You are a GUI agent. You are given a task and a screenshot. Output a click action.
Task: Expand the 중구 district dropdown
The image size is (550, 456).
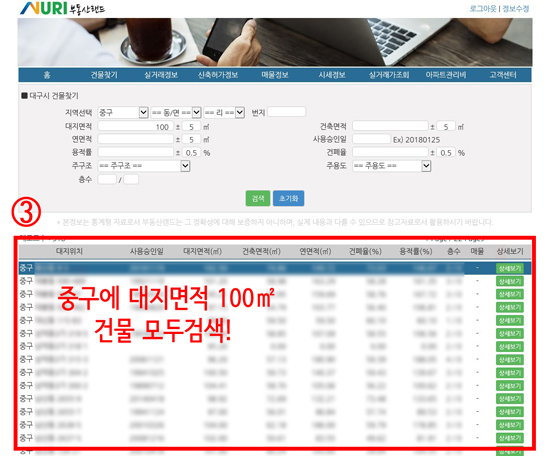point(123,113)
